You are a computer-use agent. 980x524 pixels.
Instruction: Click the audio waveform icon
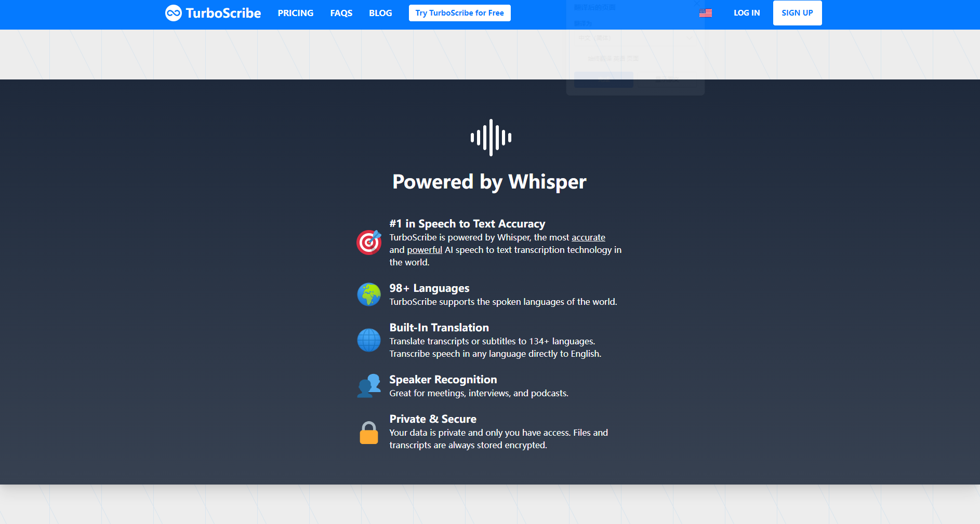(x=491, y=138)
